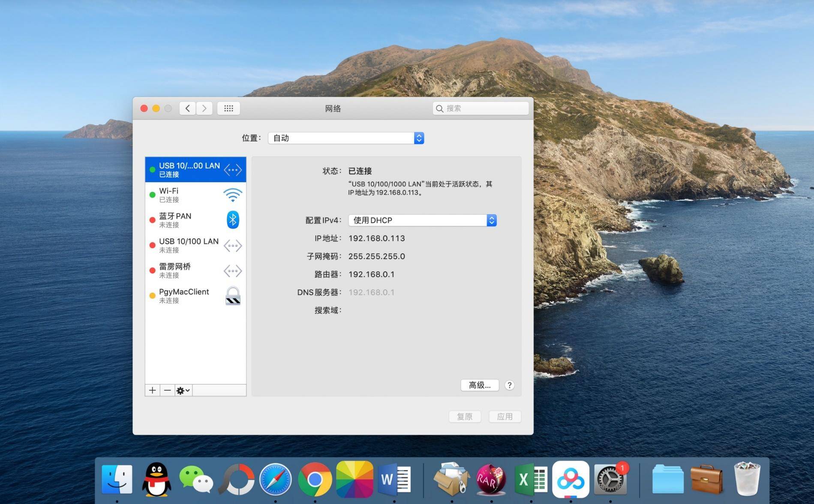The height and width of the screenshot is (504, 814).
Task: Click the back arrow in the toolbar
Action: coord(187,108)
